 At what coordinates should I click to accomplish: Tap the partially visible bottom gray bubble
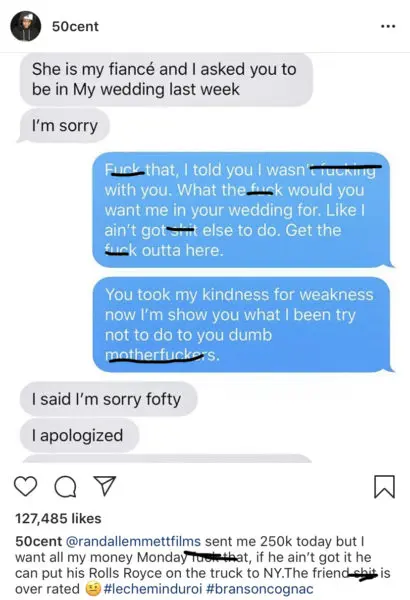[x=167, y=458]
